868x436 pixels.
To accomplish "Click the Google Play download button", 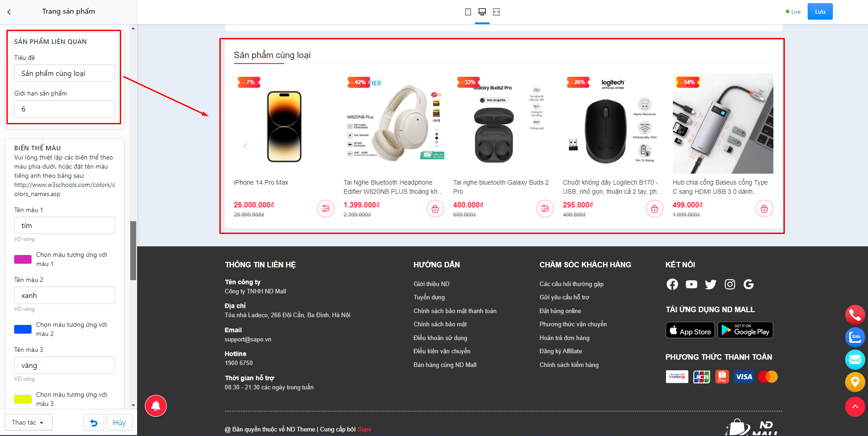I will [746, 330].
